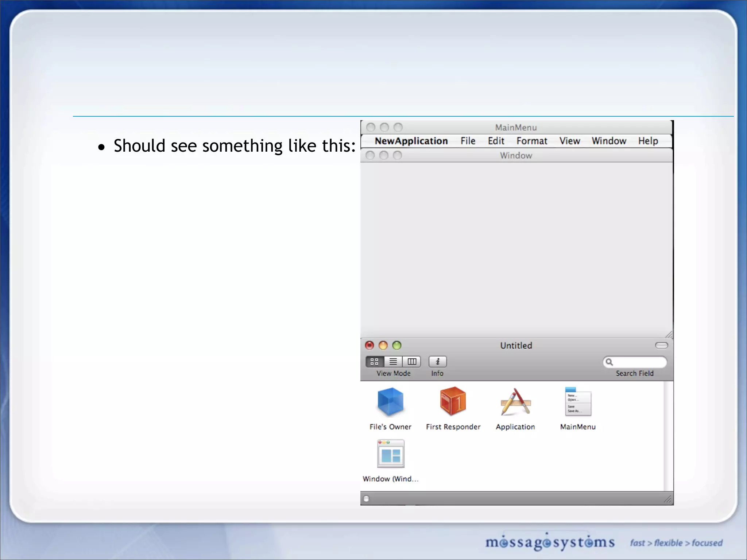Select the Window object icon
Image resolution: width=747 pixels, height=560 pixels.
point(391,454)
